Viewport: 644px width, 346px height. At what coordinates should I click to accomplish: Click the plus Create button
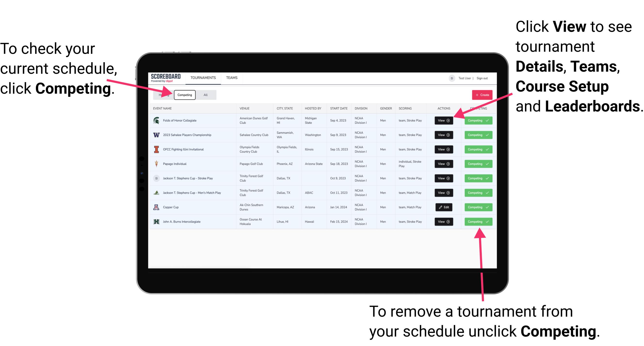click(x=482, y=95)
